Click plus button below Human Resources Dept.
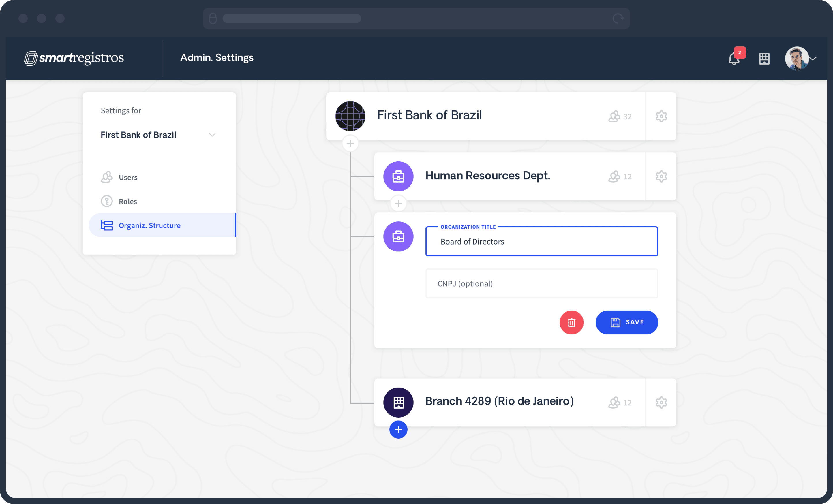 tap(398, 204)
